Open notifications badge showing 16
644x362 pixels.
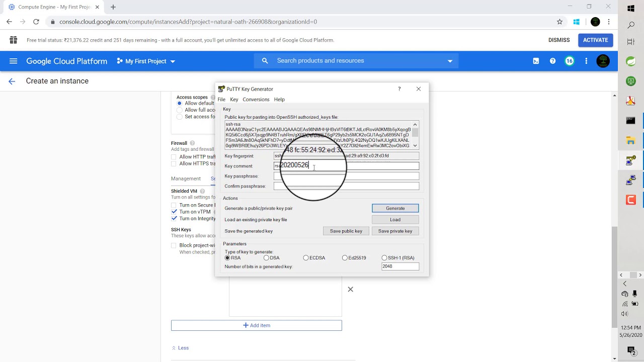point(569,61)
